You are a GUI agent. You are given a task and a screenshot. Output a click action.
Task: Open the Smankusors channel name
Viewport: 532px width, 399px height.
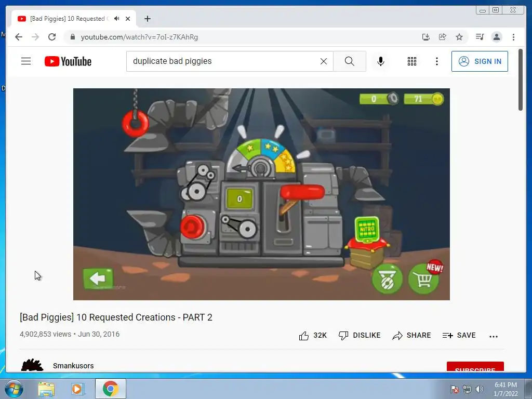click(73, 366)
